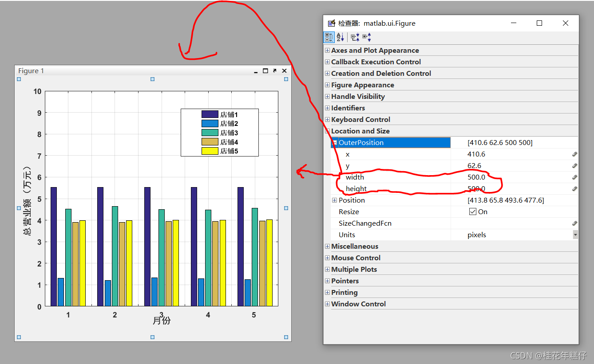Collapse Location and Size group
594x364 pixels.
(328, 131)
